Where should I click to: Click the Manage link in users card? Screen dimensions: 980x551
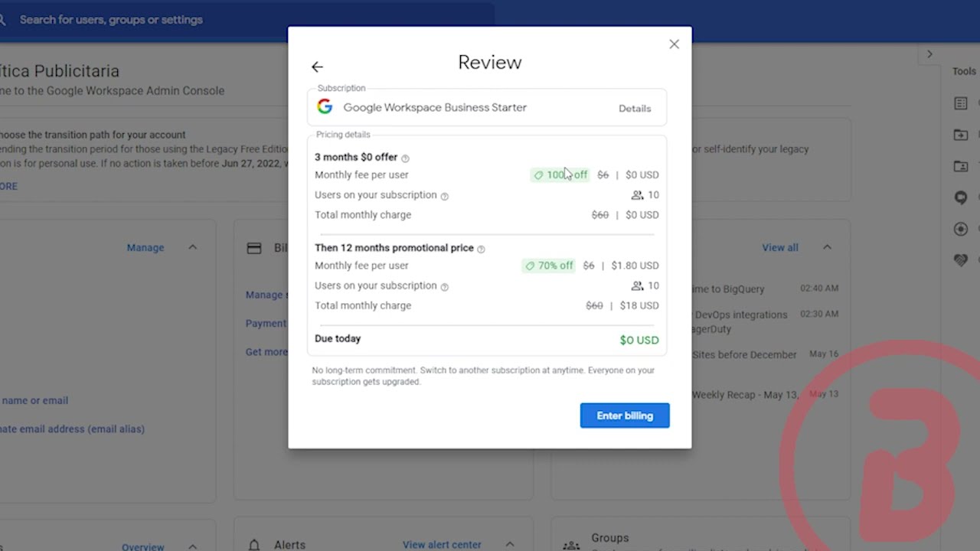tap(145, 248)
